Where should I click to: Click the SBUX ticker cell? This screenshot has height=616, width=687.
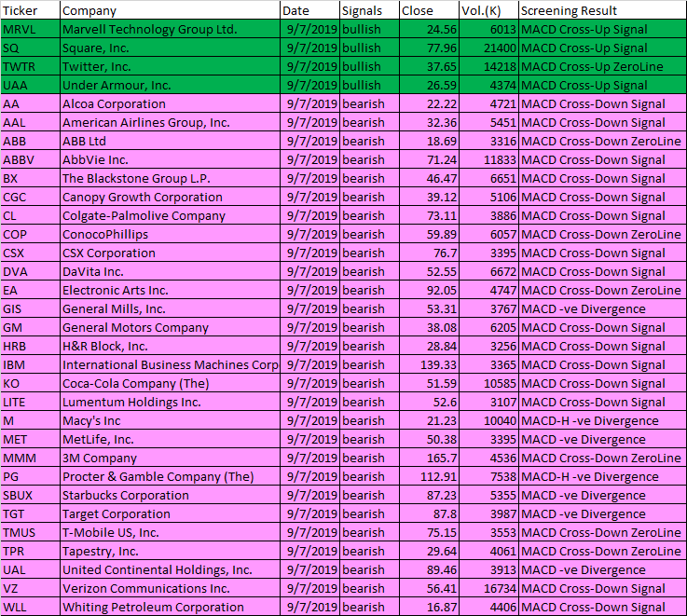click(x=30, y=495)
